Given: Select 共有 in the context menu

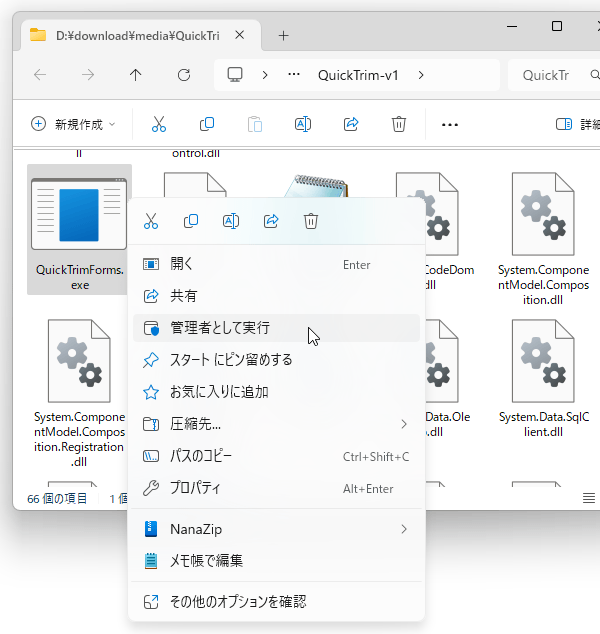Looking at the screenshot, I should (277, 296).
